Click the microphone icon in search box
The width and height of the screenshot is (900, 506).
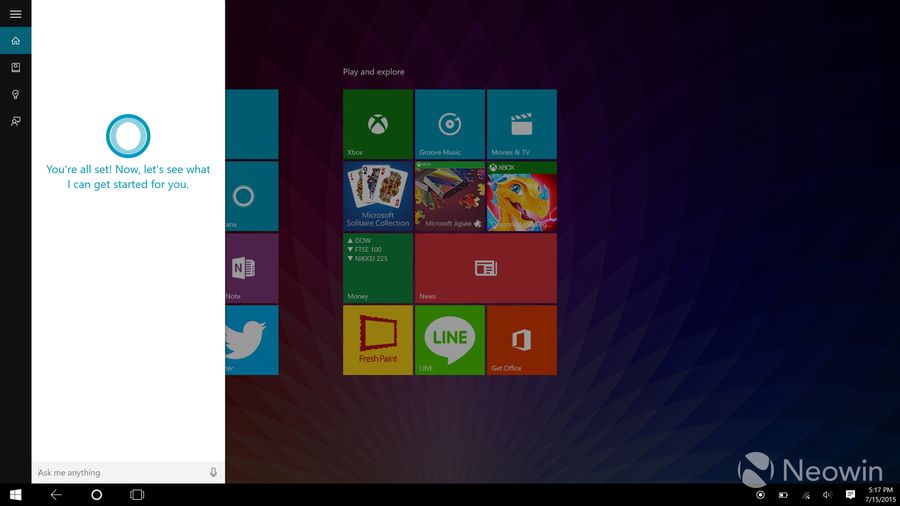coord(213,472)
